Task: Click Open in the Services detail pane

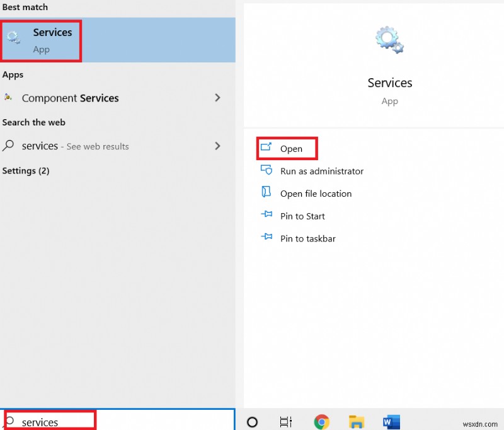Action: 291,149
